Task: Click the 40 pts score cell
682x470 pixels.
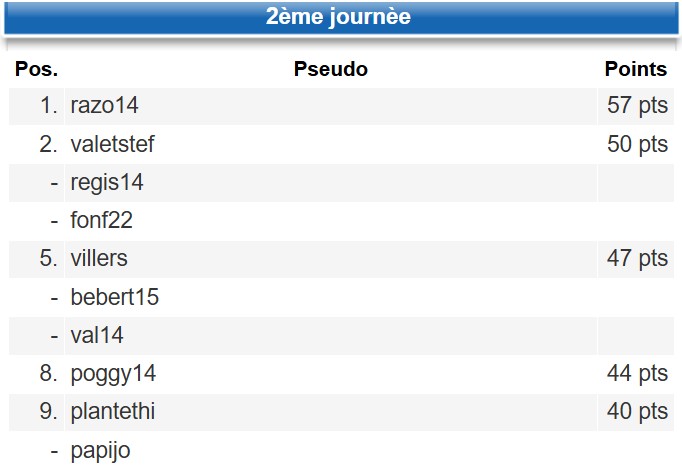Action: point(637,411)
